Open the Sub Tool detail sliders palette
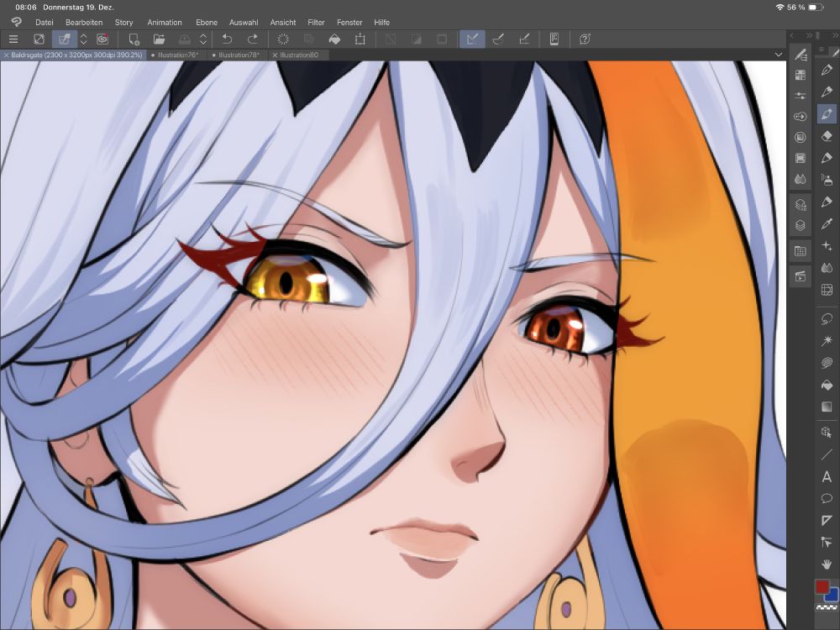Screen dimensions: 840x630 pyautogui.click(x=801, y=96)
